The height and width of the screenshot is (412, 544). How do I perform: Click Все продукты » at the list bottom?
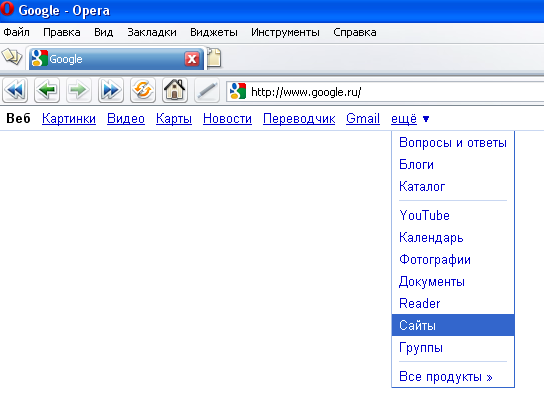[x=446, y=377]
